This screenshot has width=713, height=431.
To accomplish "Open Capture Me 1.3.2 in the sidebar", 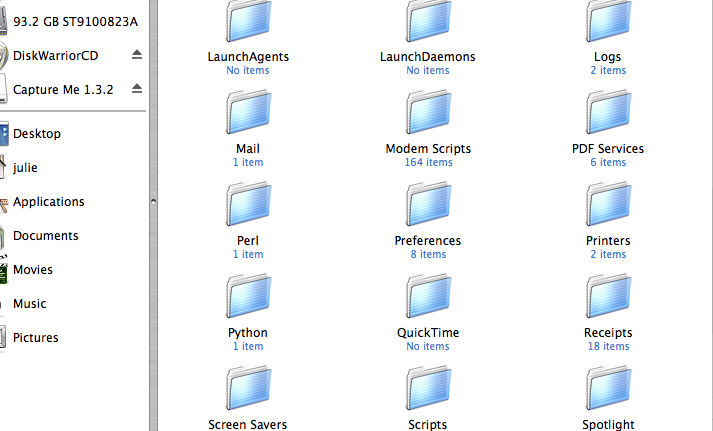I will tap(63, 90).
